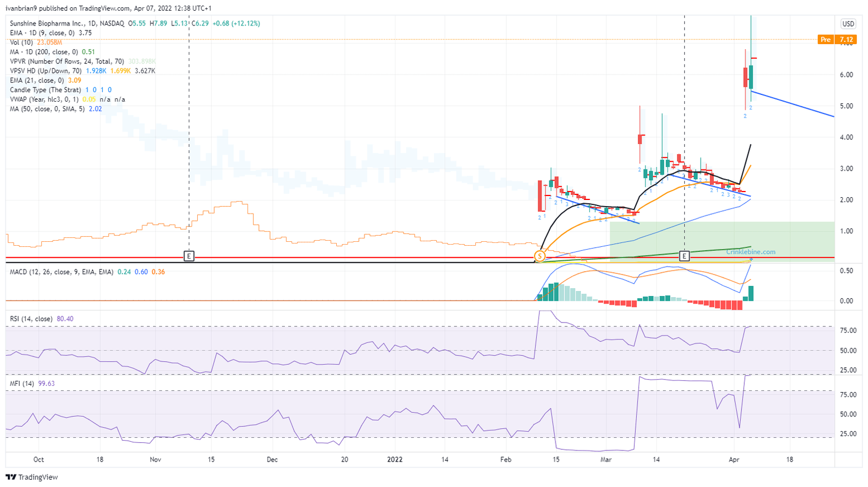Viewport: 868px width, 487px height.
Task: Click the Apr label on time axis
Action: click(734, 460)
